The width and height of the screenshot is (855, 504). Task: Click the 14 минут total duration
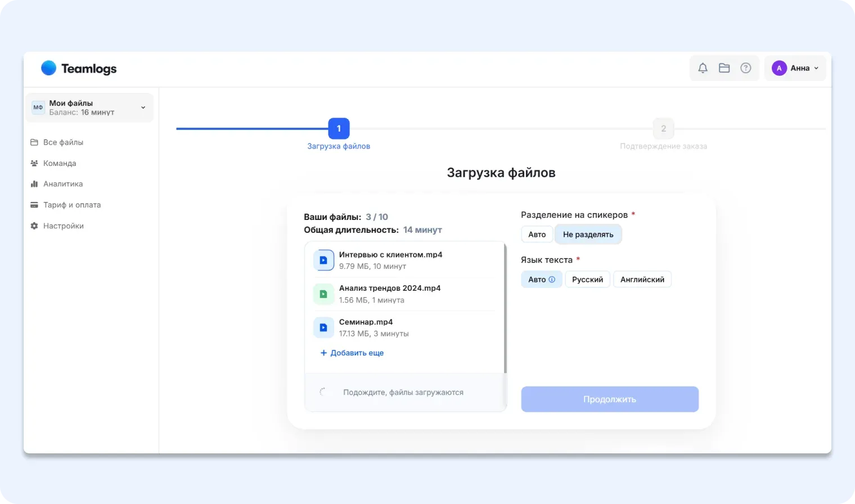422,230
